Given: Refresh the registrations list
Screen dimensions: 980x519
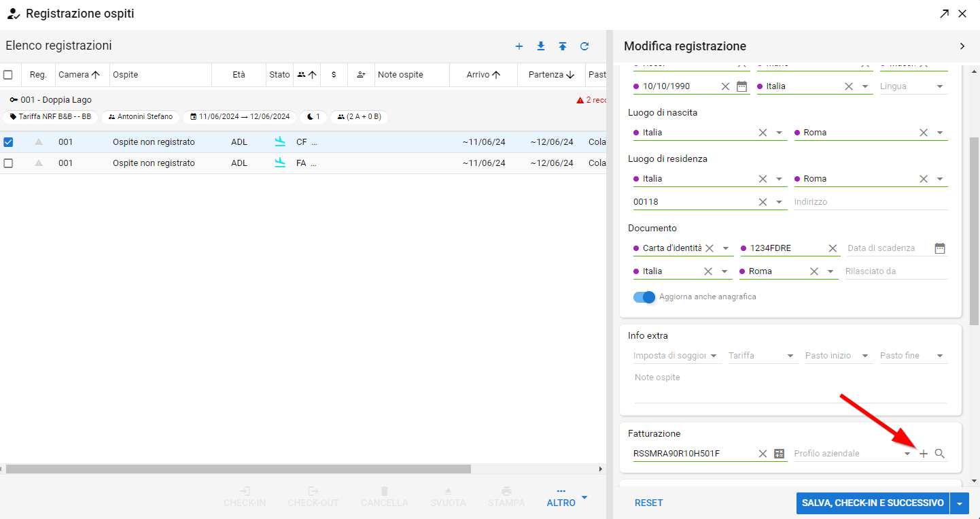Looking at the screenshot, I should pyautogui.click(x=584, y=46).
